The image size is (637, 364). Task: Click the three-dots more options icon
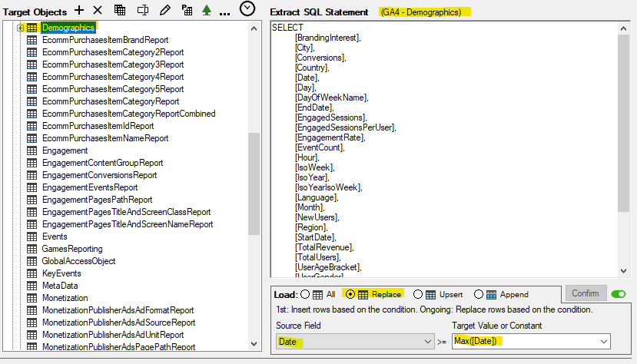[224, 13]
